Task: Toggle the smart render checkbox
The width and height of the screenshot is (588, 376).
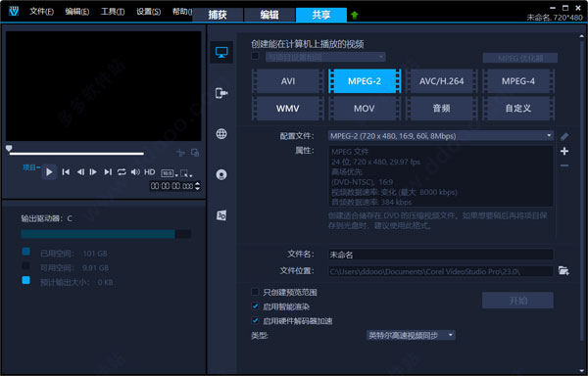Action: click(255, 306)
